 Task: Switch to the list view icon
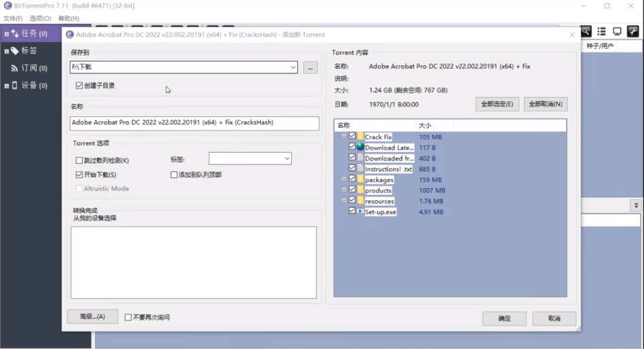pyautogui.click(x=601, y=31)
